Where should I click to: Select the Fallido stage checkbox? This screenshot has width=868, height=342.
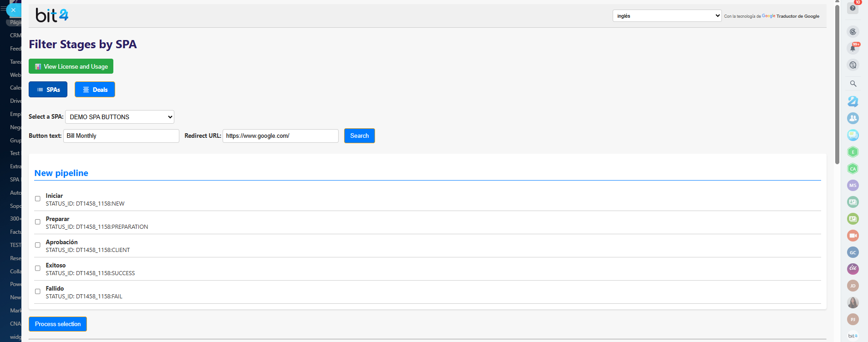(38, 292)
